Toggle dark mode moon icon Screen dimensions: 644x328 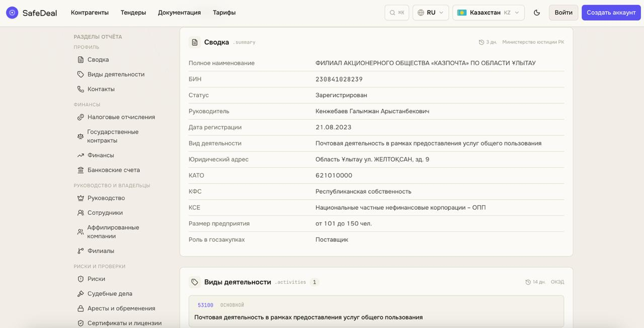[x=537, y=13]
